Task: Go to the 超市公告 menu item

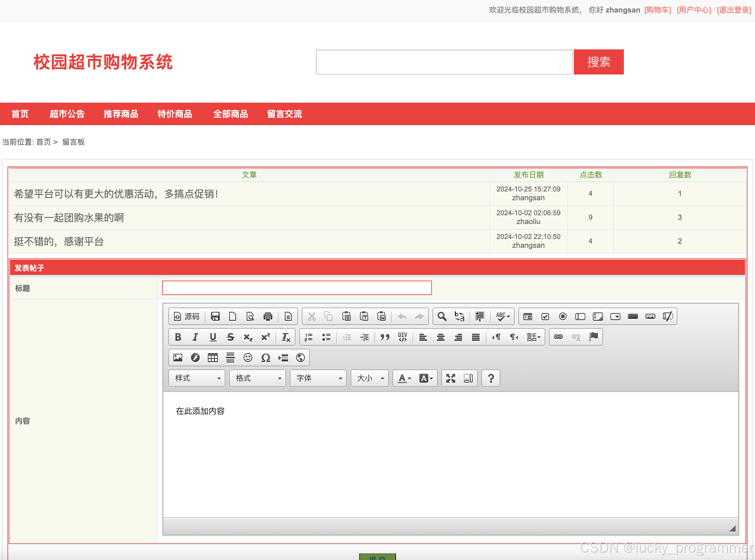Action: 67,114
